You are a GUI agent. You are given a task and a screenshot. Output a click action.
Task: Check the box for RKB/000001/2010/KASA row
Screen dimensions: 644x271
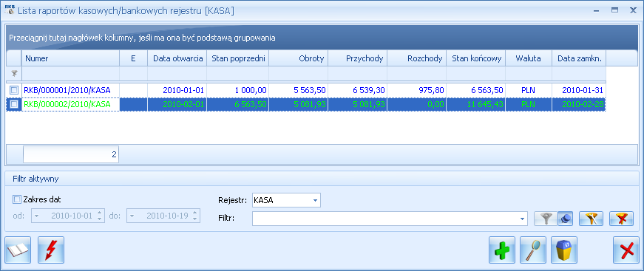click(x=14, y=90)
